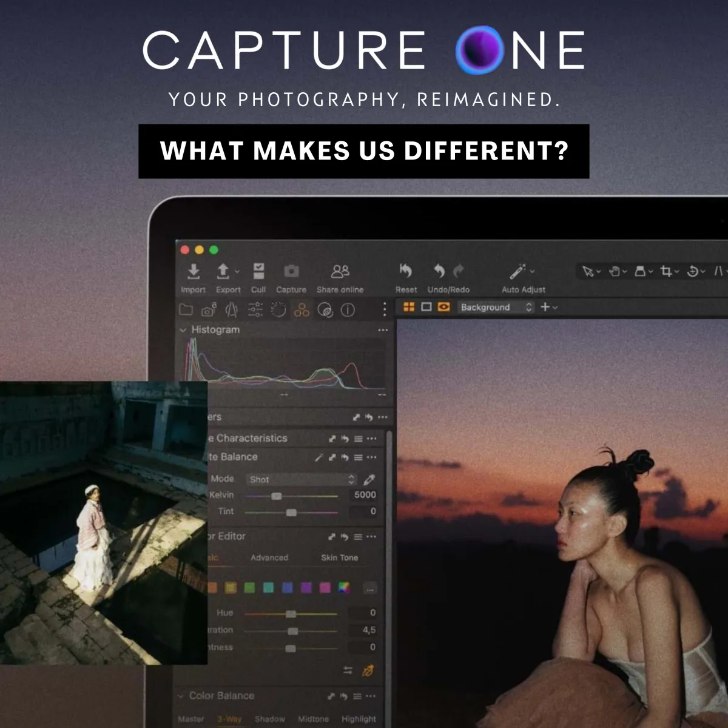The height and width of the screenshot is (728, 728).
Task: Open the tool tabs vertical dots menu
Action: pos(384,309)
